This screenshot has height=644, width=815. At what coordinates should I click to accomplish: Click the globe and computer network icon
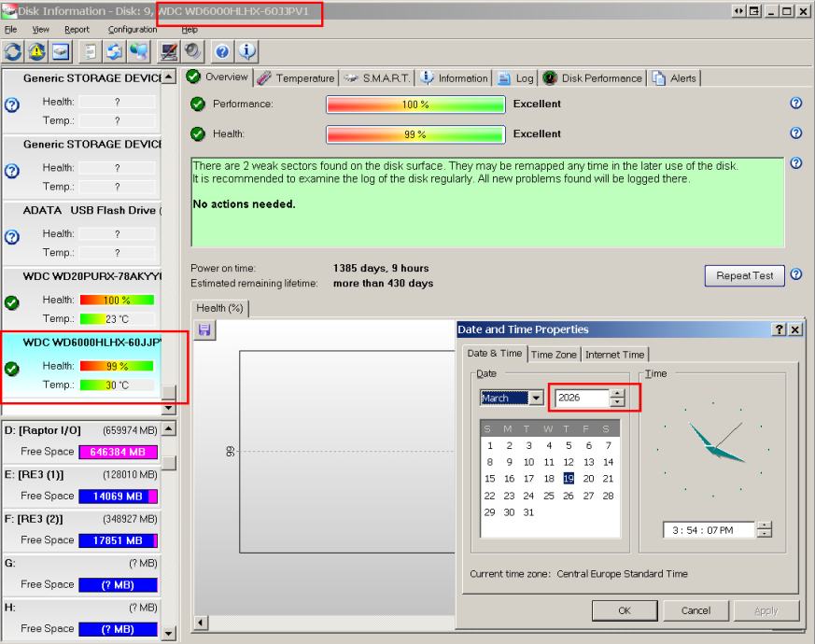(139, 51)
